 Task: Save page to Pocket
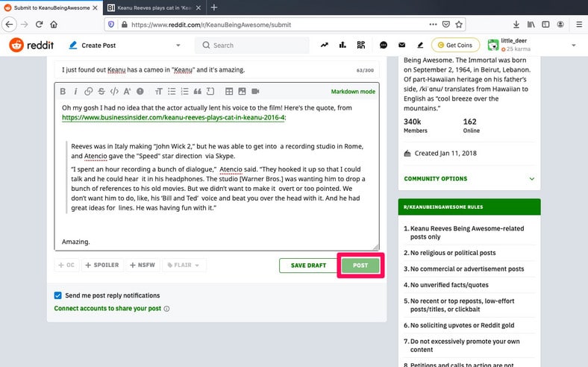click(x=446, y=25)
